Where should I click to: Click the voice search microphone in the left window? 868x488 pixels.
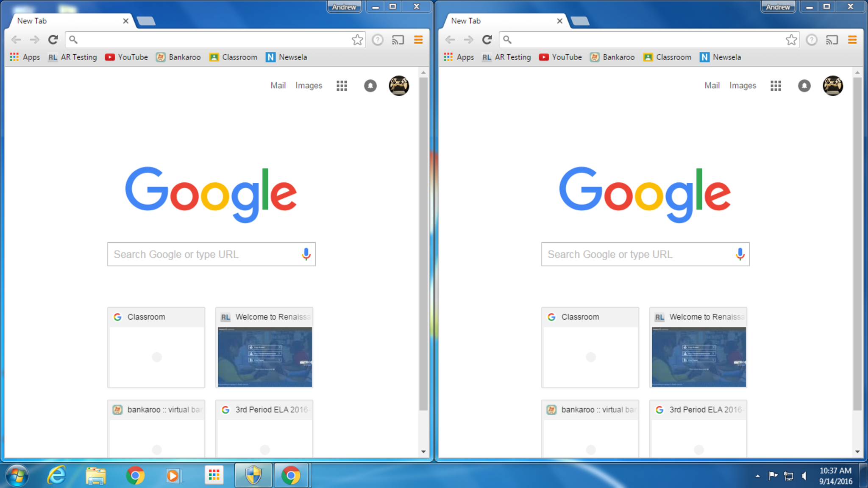pyautogui.click(x=306, y=254)
